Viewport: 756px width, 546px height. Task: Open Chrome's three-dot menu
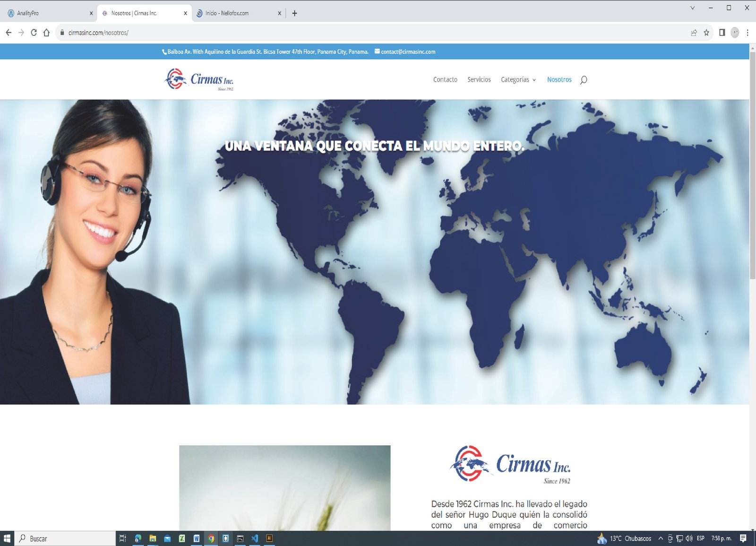(747, 33)
